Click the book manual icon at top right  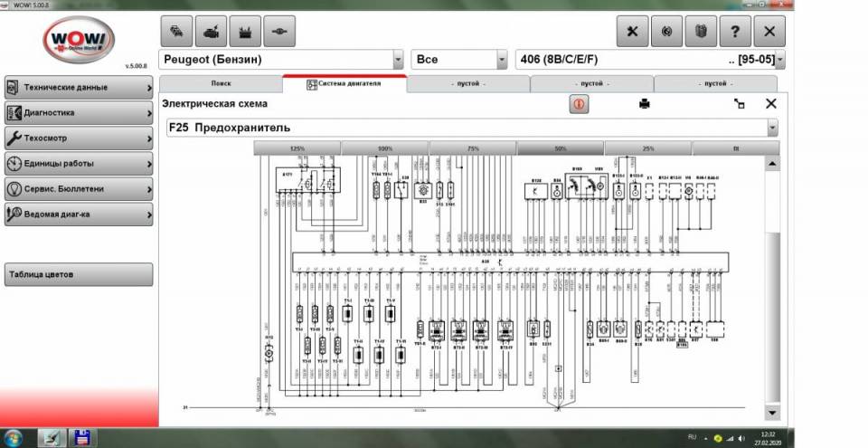coord(701,31)
